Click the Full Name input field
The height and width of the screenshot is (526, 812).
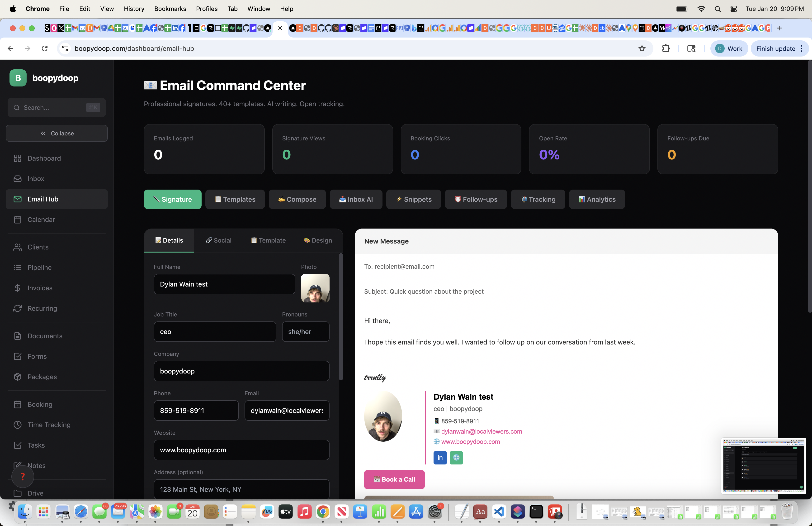tap(224, 284)
